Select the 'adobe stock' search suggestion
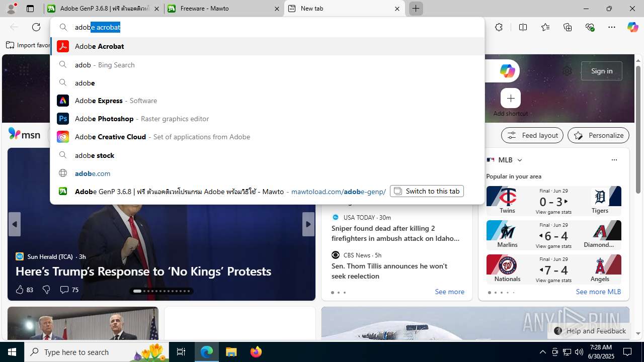Screen dimensions: 644x362 tap(267, 155)
